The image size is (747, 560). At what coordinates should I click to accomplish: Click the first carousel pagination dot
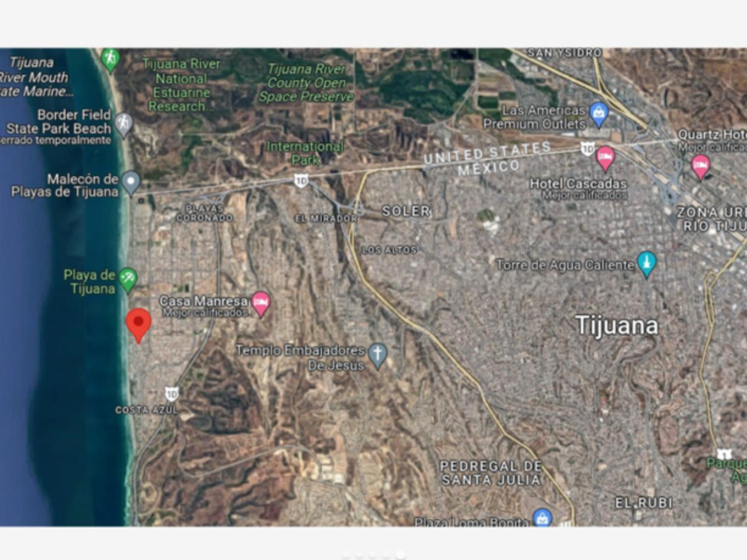(x=346, y=555)
